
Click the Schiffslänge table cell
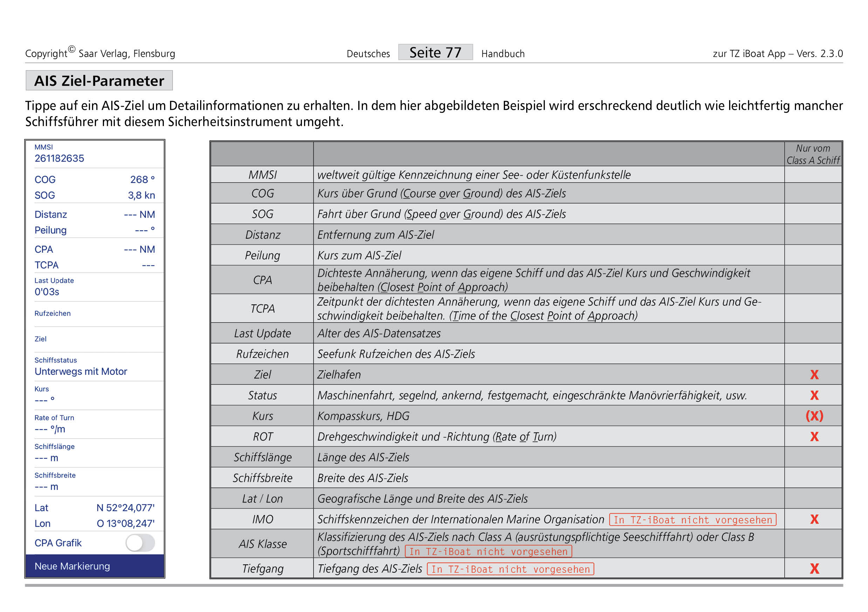262,457
